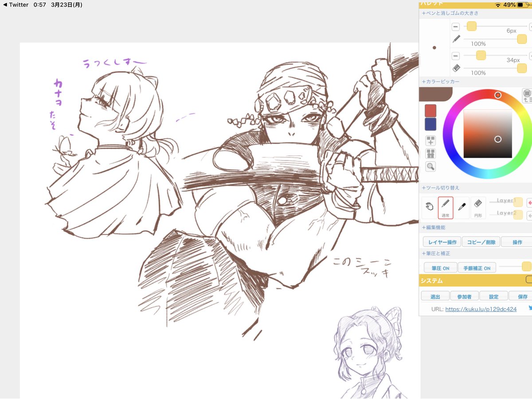
Task: Click the eraser icon beside eraser opacity
Action: coord(456,68)
